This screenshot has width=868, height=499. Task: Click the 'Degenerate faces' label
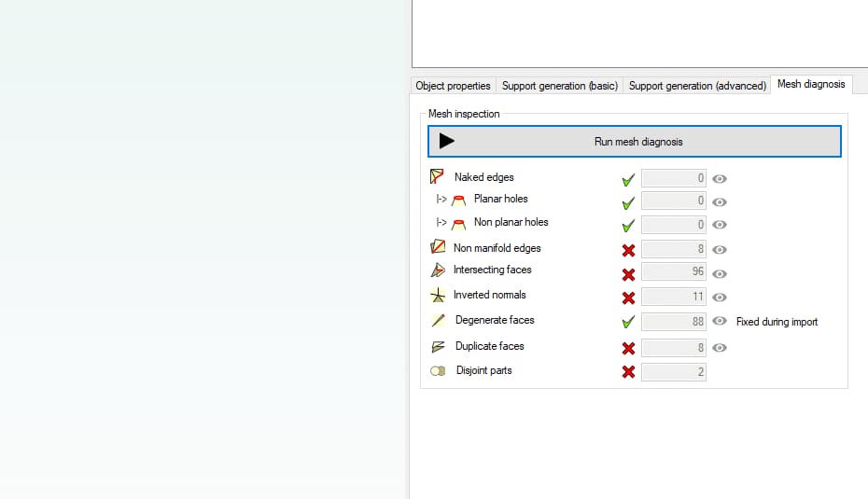495,320
